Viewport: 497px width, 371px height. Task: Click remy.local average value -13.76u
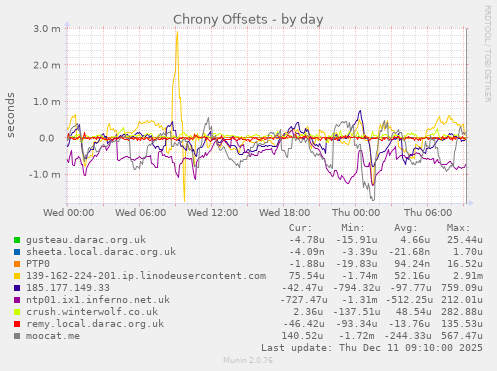pyautogui.click(x=409, y=324)
